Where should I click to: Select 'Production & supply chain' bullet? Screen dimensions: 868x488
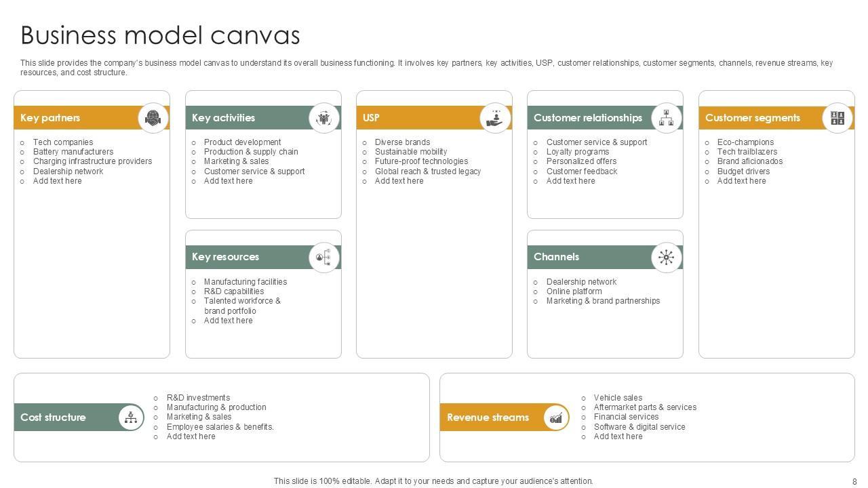click(x=251, y=152)
